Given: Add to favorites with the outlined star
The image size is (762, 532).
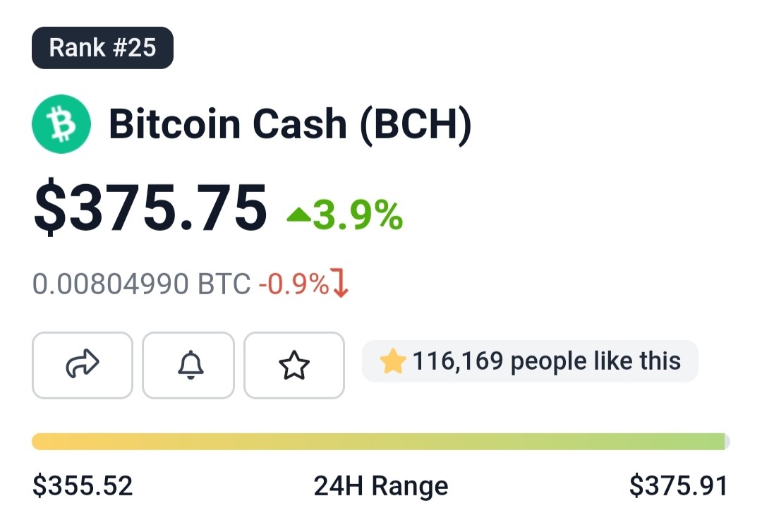Looking at the screenshot, I should (x=294, y=365).
